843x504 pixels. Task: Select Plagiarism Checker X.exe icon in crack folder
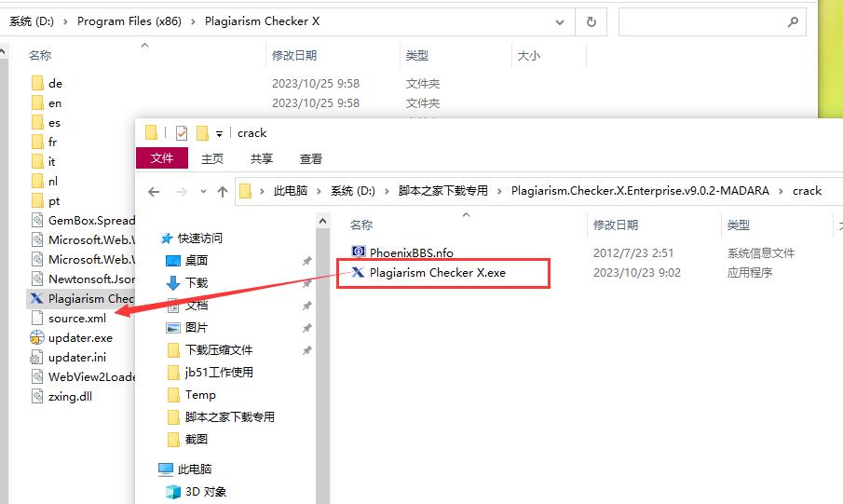[358, 272]
